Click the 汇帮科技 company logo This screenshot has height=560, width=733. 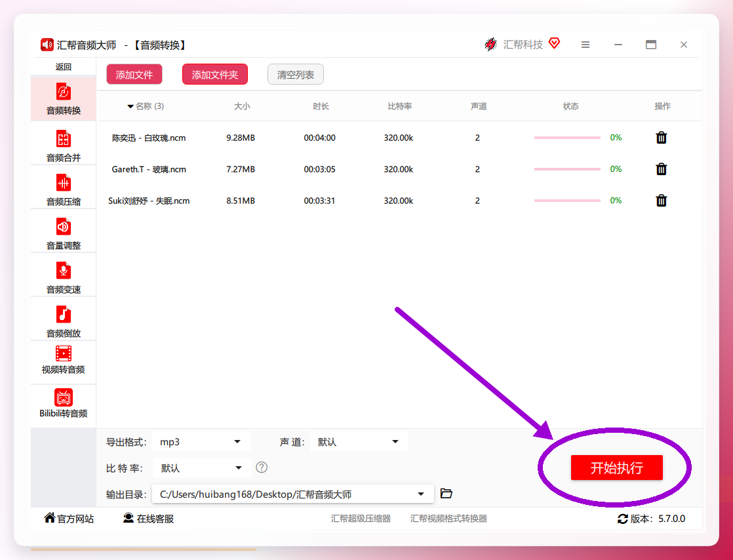(x=490, y=45)
